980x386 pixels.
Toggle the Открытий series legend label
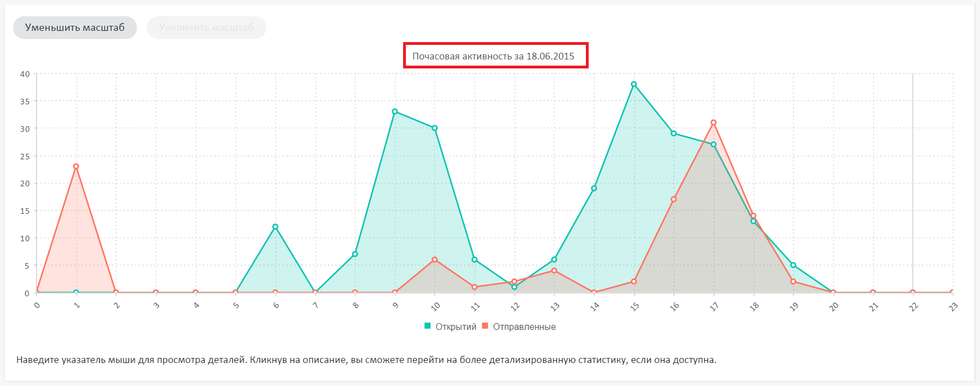tap(455, 327)
